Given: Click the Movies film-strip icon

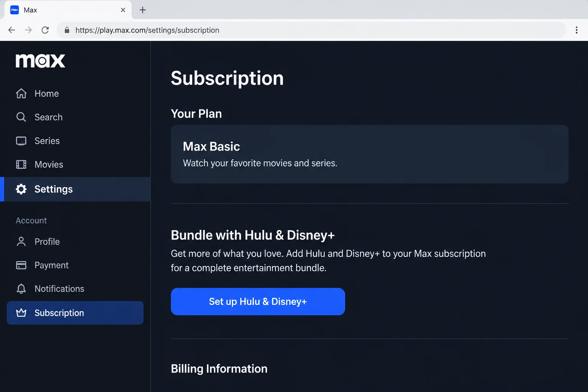Looking at the screenshot, I should click(x=21, y=165).
